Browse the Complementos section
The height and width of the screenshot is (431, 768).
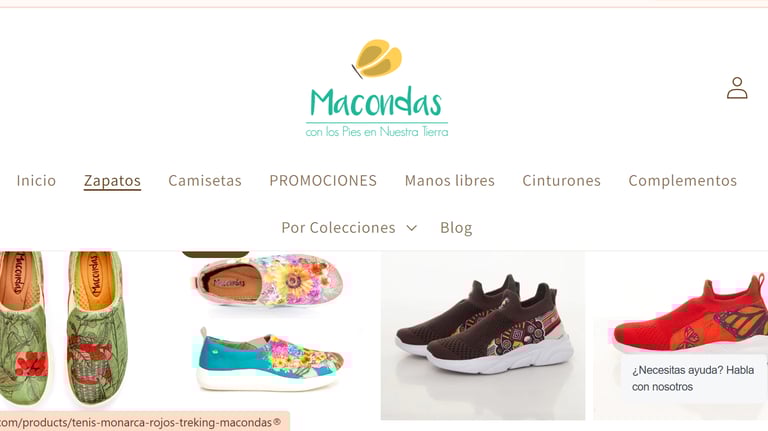(x=683, y=181)
